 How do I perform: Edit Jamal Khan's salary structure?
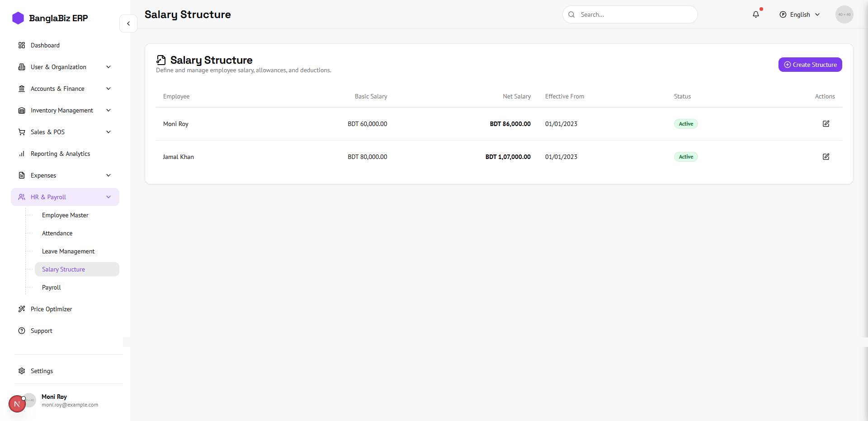(x=826, y=157)
